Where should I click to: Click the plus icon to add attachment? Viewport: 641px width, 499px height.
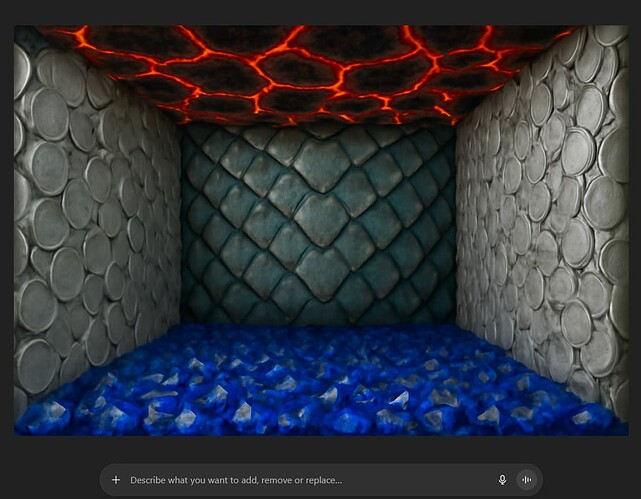(116, 480)
